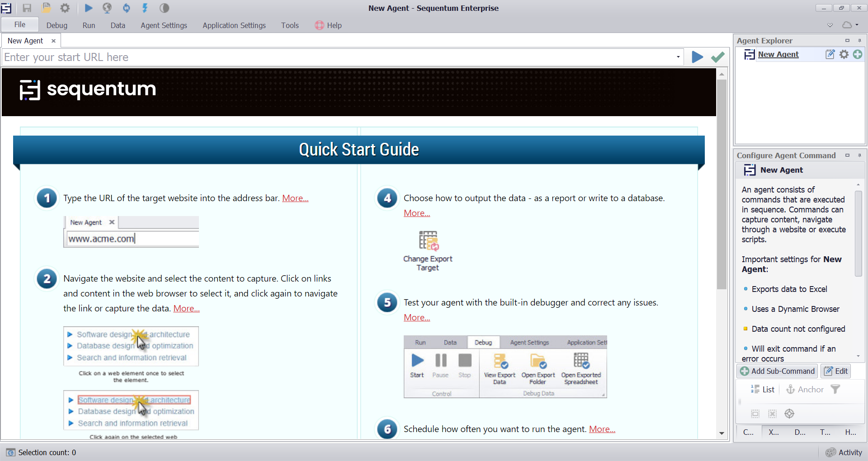Click the Configure panel description scroll down arrow

(x=858, y=357)
